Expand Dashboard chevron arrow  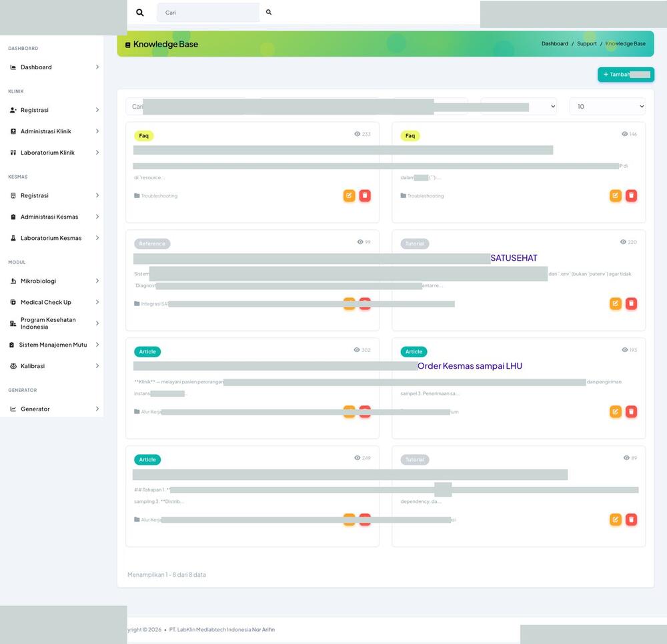(x=97, y=67)
